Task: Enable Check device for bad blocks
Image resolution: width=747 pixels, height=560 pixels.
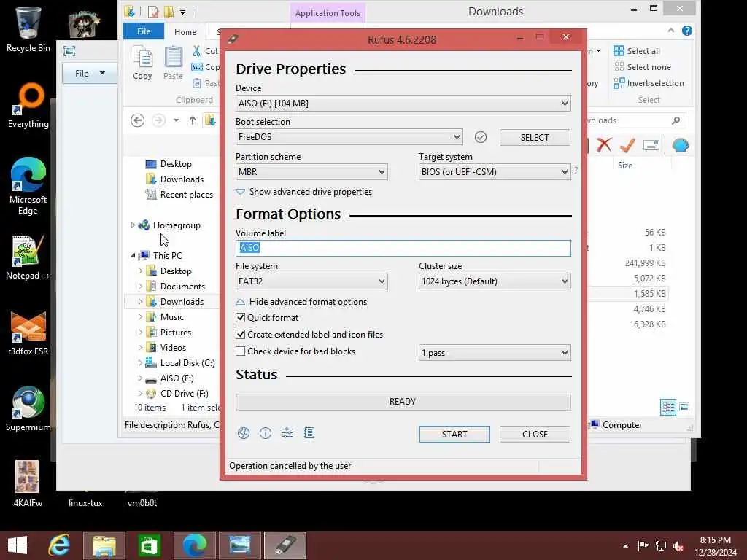Action: point(241,351)
